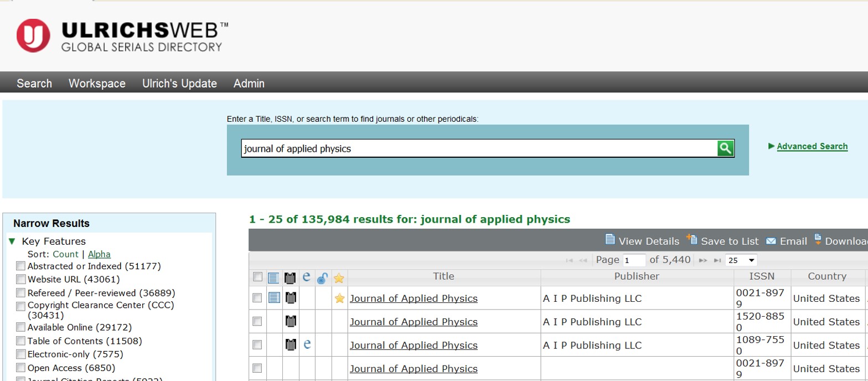This screenshot has width=868, height=381.
Task: Click the Narrow Results panel heading
Action: pos(51,224)
